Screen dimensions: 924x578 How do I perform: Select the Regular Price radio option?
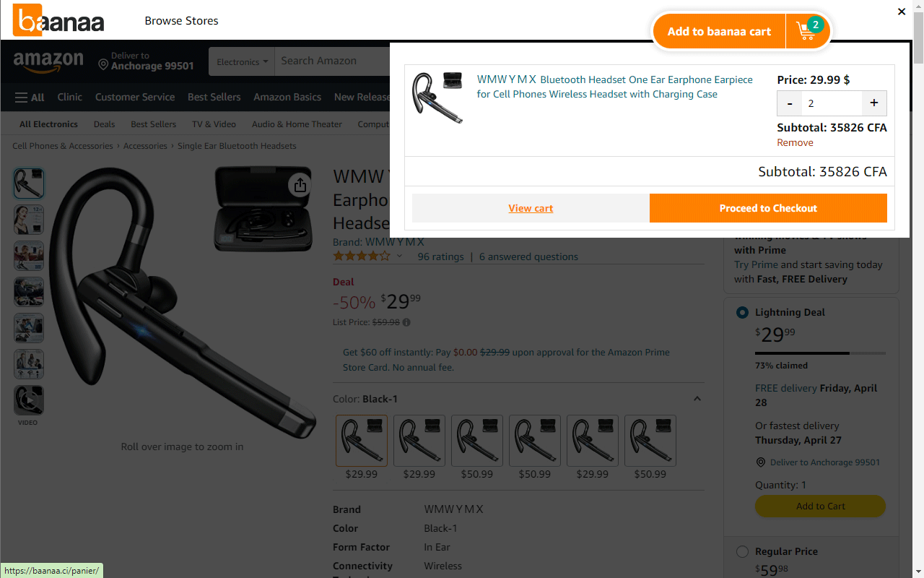click(742, 552)
